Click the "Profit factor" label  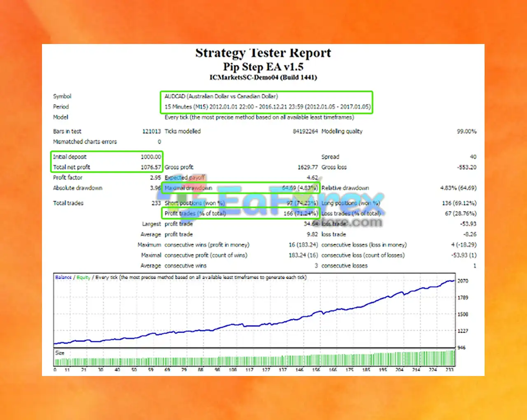pos(68,178)
